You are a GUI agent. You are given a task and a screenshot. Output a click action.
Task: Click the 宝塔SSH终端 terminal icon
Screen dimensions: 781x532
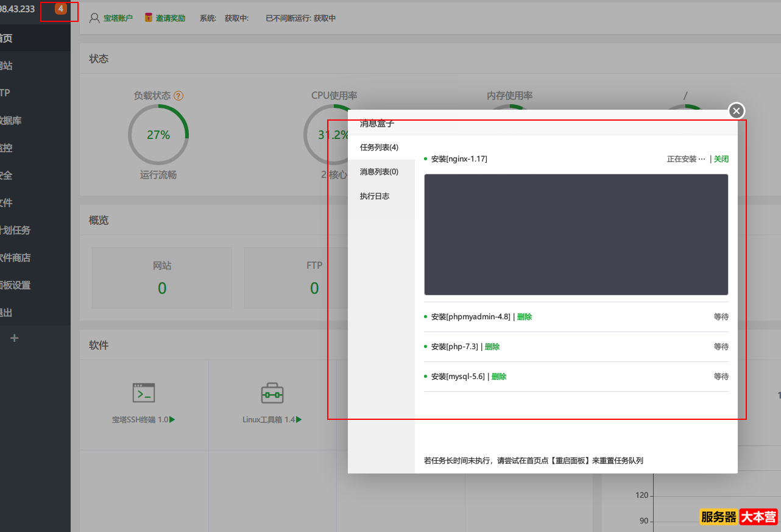point(144,393)
